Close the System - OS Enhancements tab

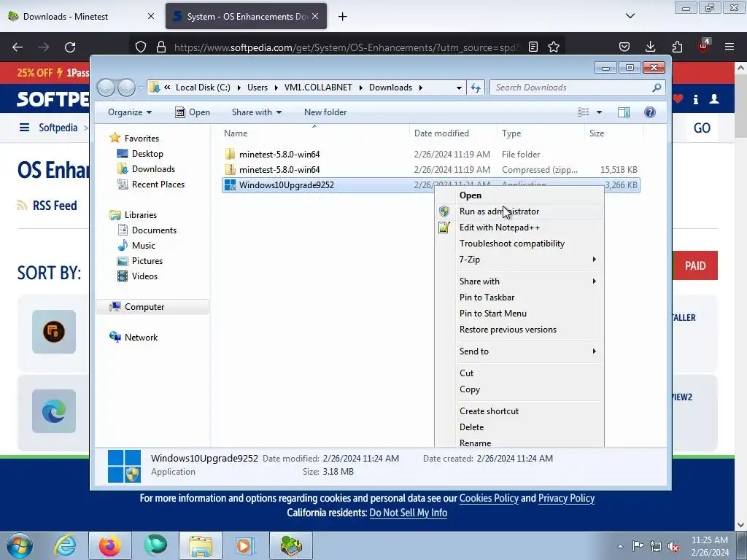click(x=315, y=16)
